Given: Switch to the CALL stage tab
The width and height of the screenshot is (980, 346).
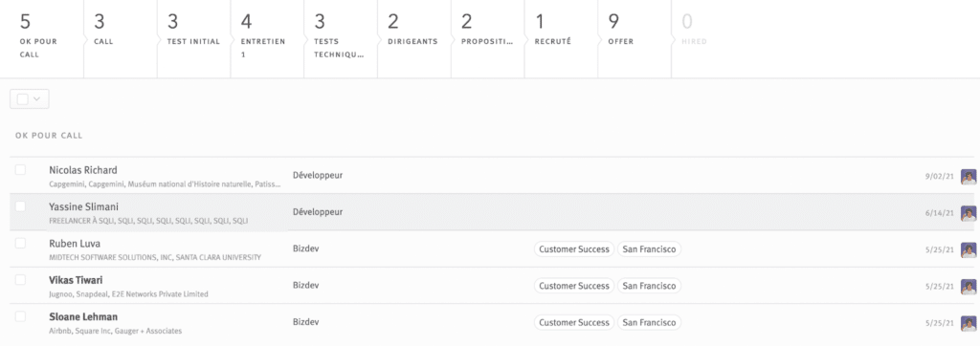Looking at the screenshot, I should (x=121, y=39).
